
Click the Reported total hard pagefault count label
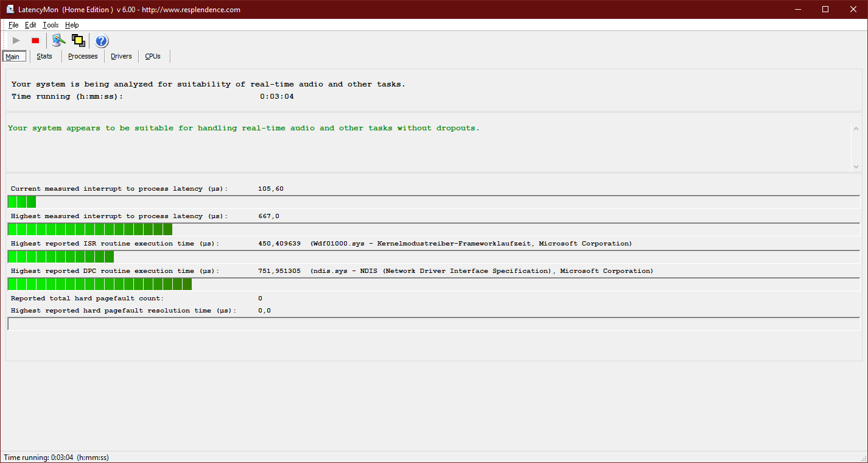[87, 299]
